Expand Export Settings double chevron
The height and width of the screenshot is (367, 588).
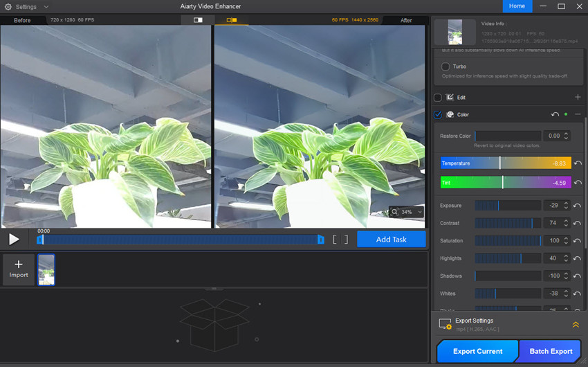[x=576, y=325]
